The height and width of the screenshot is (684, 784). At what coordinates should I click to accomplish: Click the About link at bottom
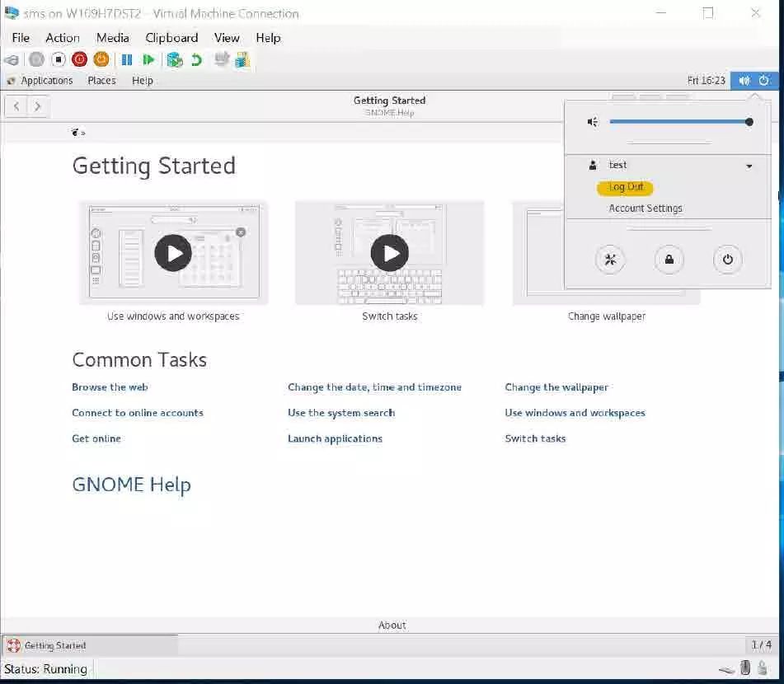392,625
